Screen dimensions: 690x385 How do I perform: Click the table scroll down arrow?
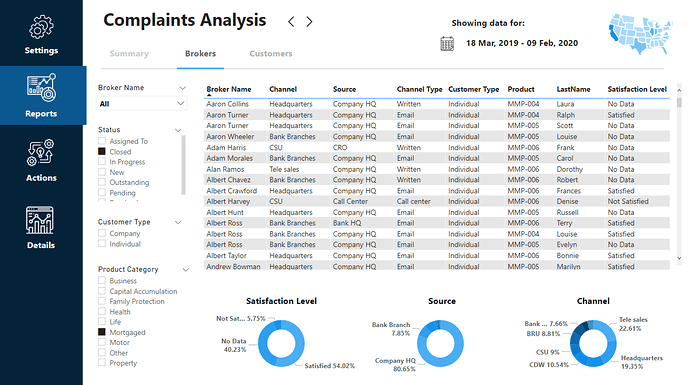(679, 258)
